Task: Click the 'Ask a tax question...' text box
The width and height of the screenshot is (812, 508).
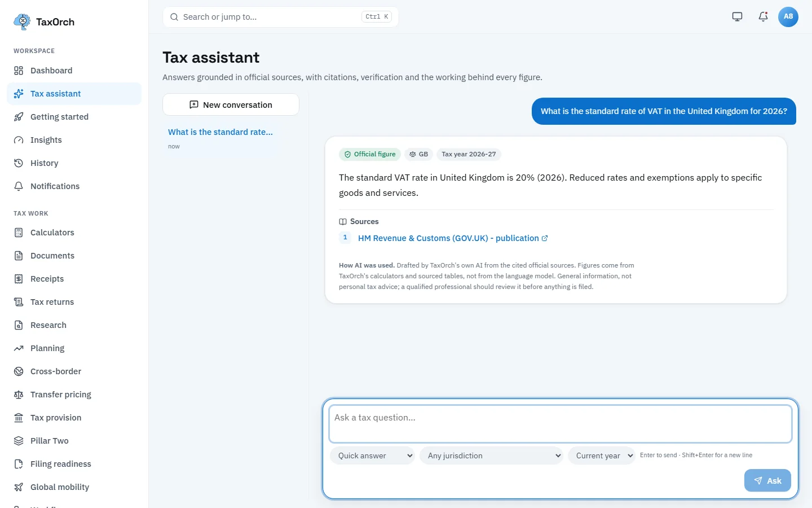Action: 561,424
